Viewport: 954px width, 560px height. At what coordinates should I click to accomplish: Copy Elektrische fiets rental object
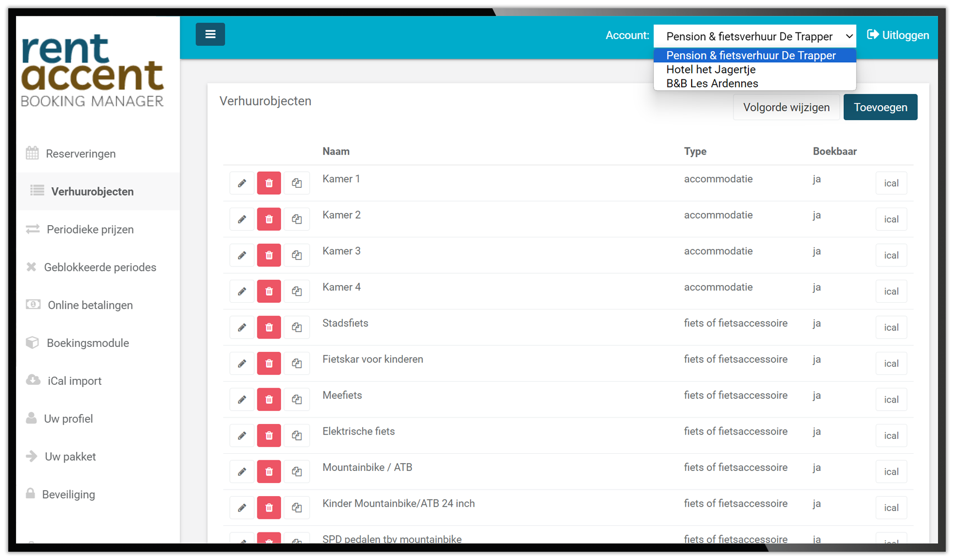point(297,436)
